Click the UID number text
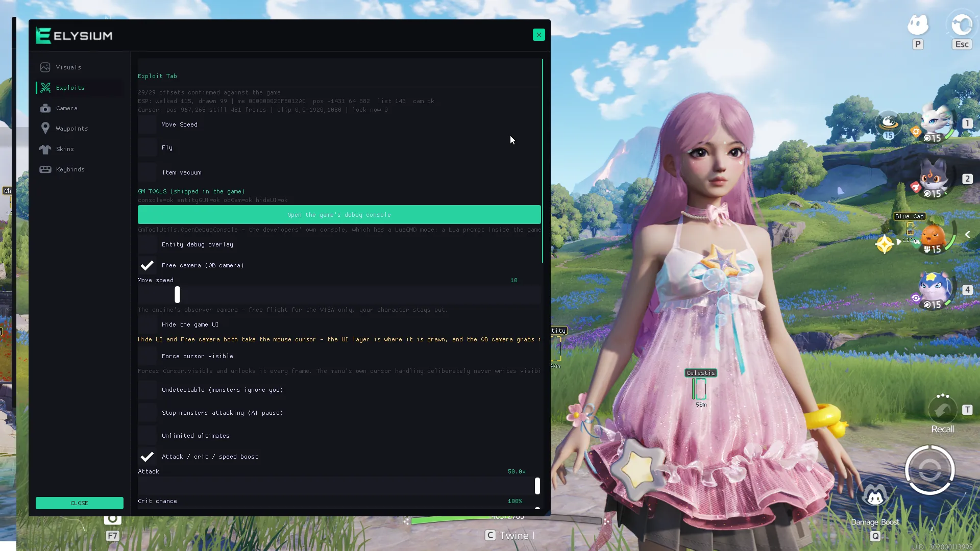The image size is (980, 551). click(x=942, y=547)
